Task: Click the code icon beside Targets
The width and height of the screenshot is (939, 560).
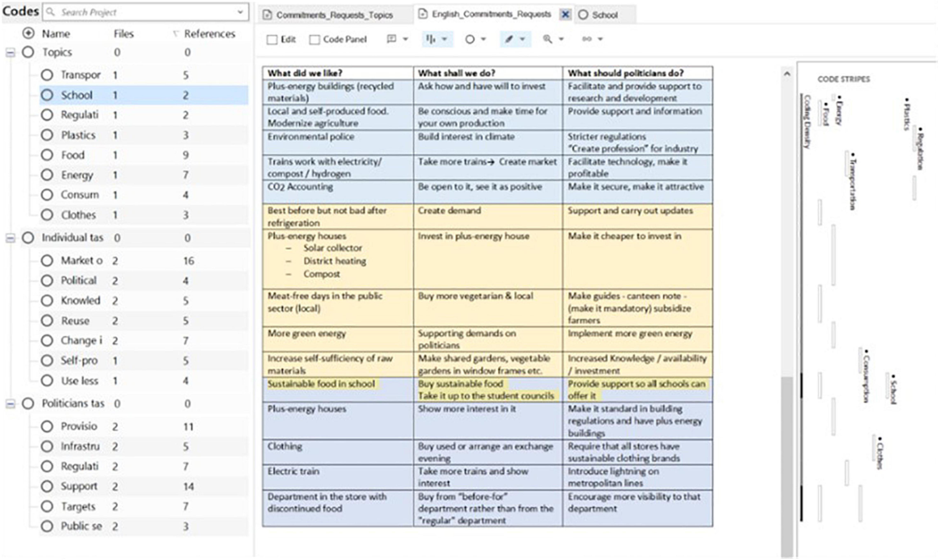Action: (47, 506)
